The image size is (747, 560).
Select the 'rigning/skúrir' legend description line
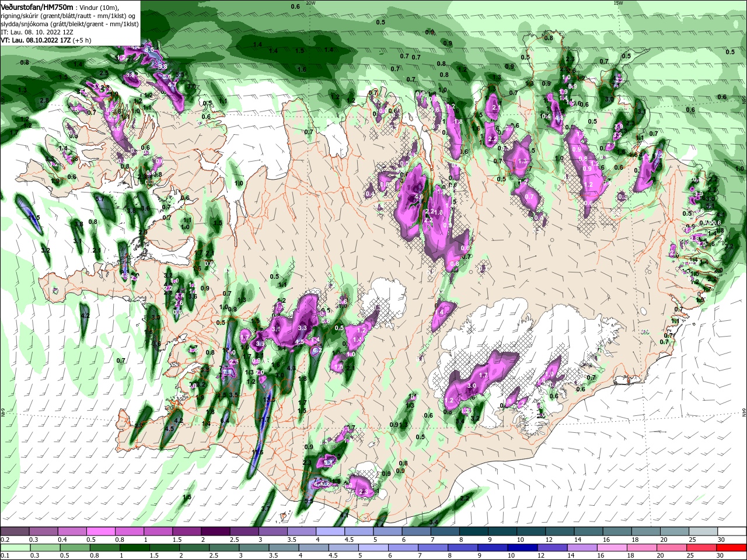pos(69,15)
